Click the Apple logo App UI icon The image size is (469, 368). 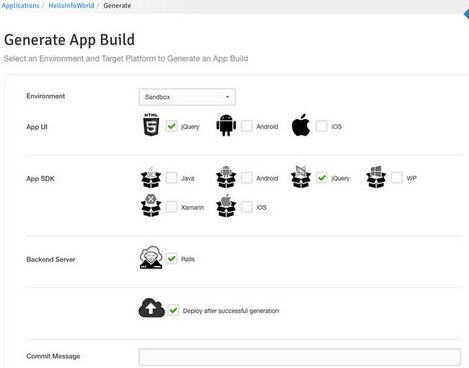click(x=301, y=125)
